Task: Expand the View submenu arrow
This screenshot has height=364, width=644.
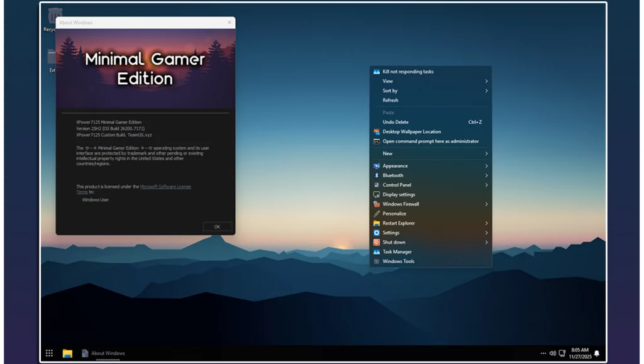Action: [x=486, y=81]
